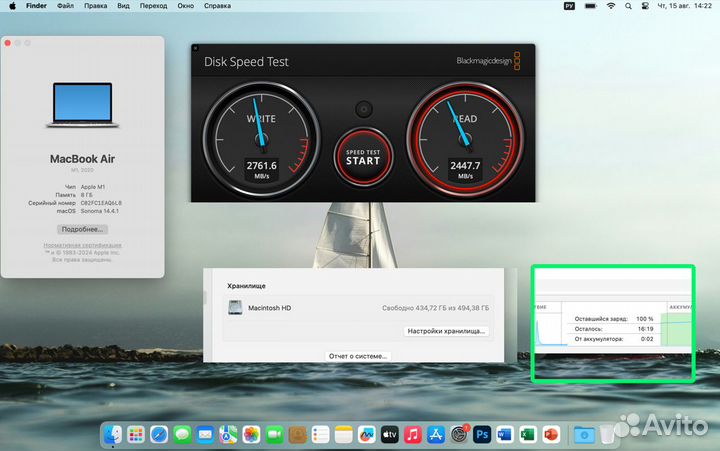Viewport: 720px width, 451px height.
Task: Open Control Center
Action: pyautogui.click(x=645, y=6)
